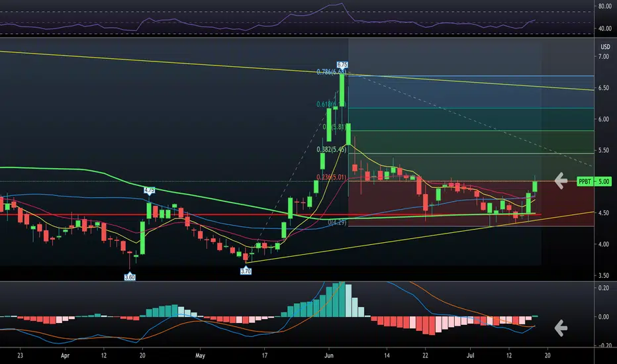
Task: Click 6.50 on the price axis
Action: (x=604, y=88)
